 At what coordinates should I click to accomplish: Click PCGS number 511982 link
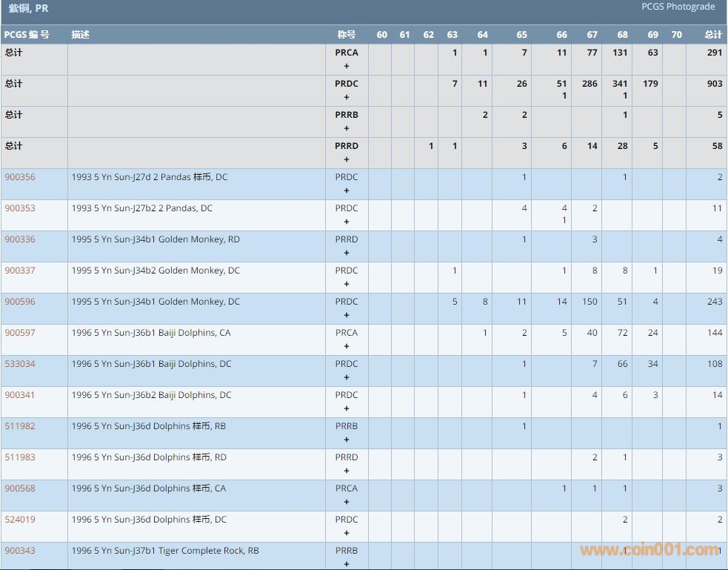(20, 426)
